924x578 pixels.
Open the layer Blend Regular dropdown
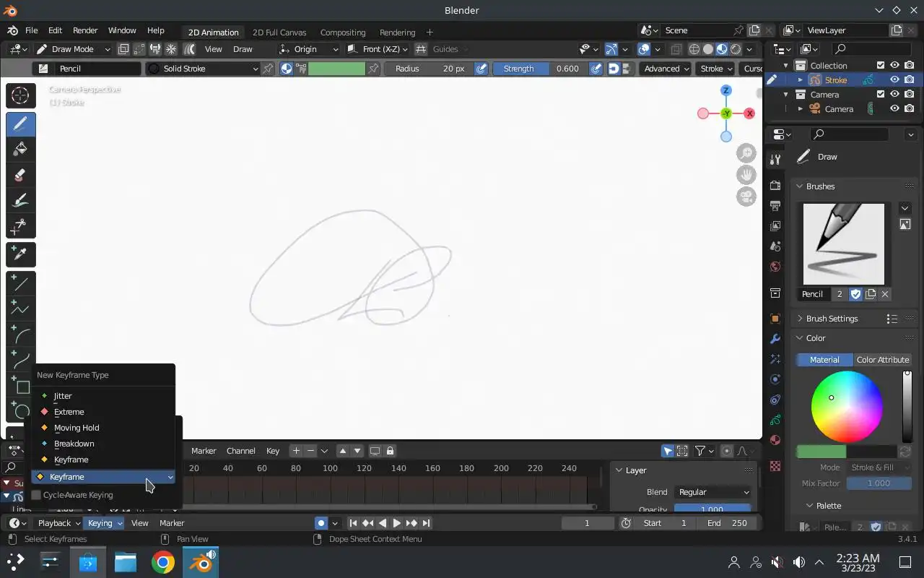click(713, 492)
